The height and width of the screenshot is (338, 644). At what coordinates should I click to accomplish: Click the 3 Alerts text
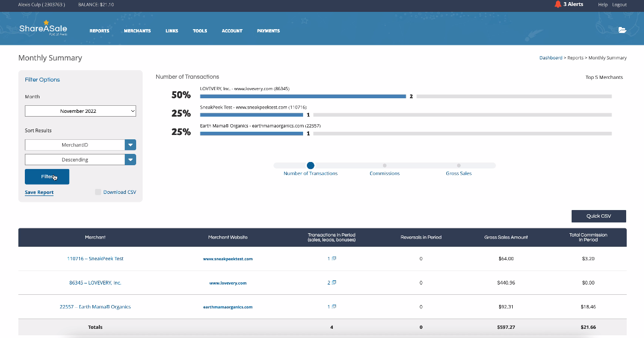573,4
